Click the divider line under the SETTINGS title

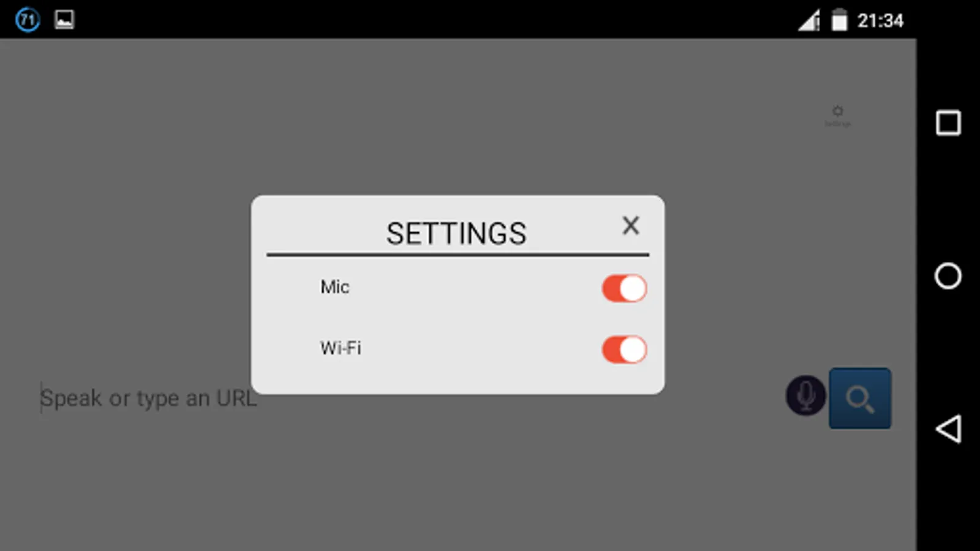(x=458, y=254)
